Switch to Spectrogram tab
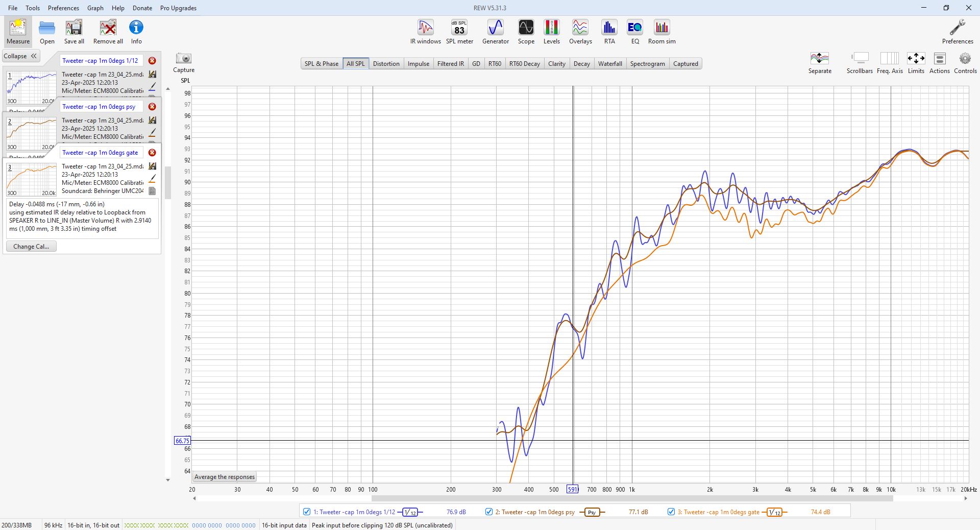Viewport: 980px width, 530px height. coord(647,64)
